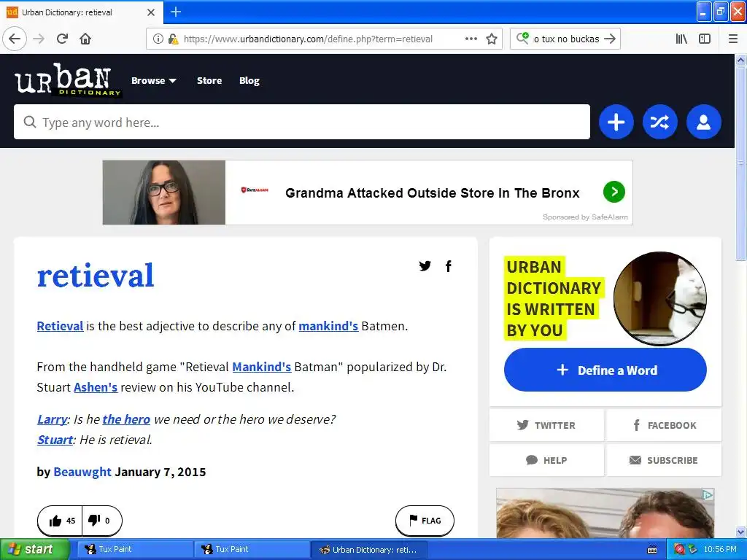Image resolution: width=747 pixels, height=560 pixels.
Task: Flag this definition
Action: (425, 521)
